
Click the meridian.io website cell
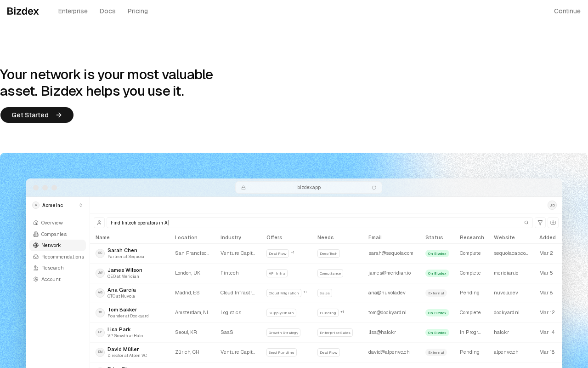click(506, 273)
